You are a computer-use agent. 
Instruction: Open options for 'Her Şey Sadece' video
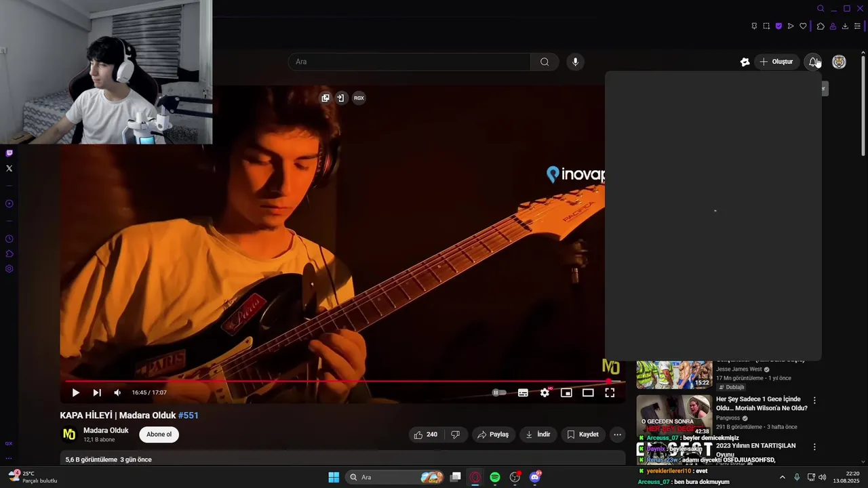[x=814, y=401]
